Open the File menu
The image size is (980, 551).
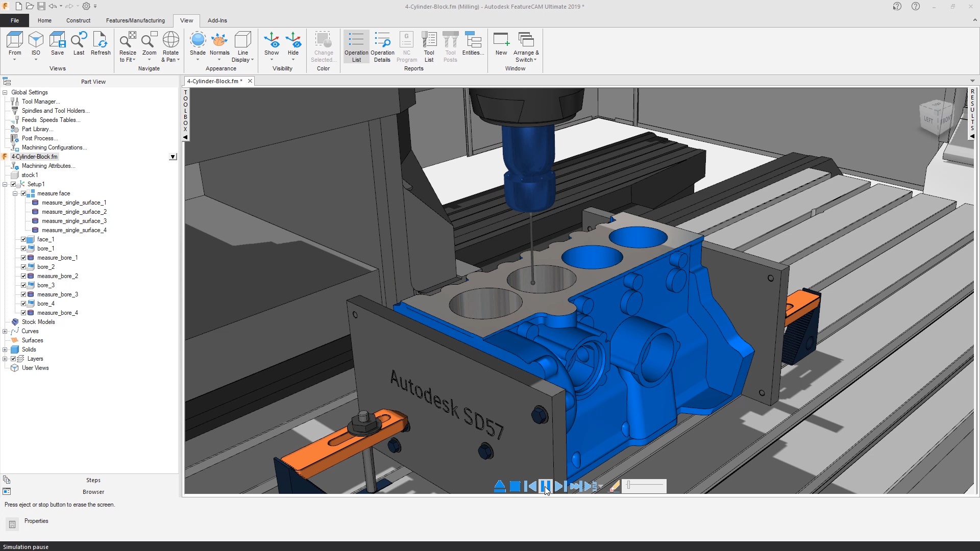click(15, 20)
